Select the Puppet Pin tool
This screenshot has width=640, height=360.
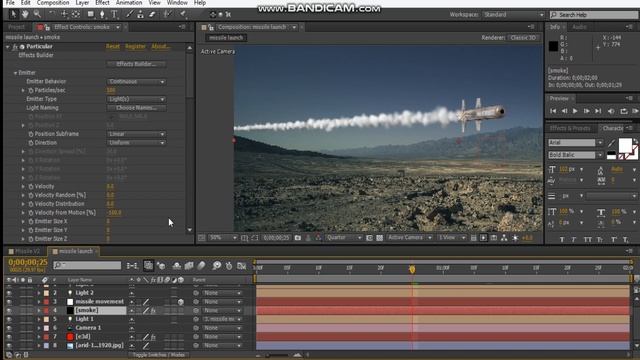183,15
